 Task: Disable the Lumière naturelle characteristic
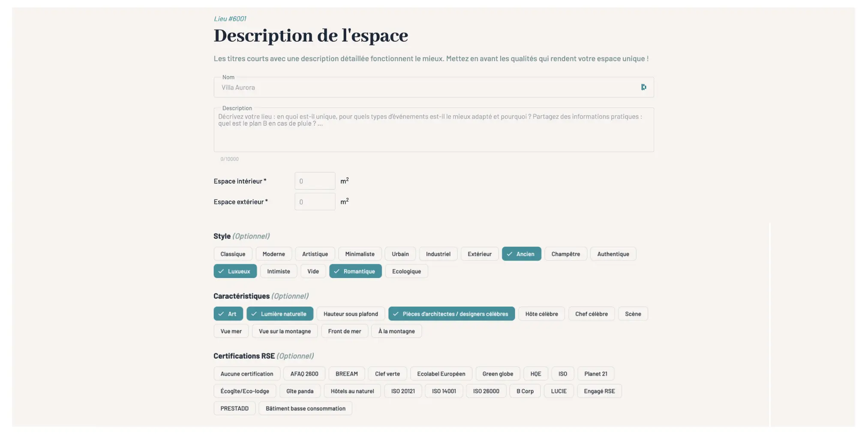(x=279, y=314)
